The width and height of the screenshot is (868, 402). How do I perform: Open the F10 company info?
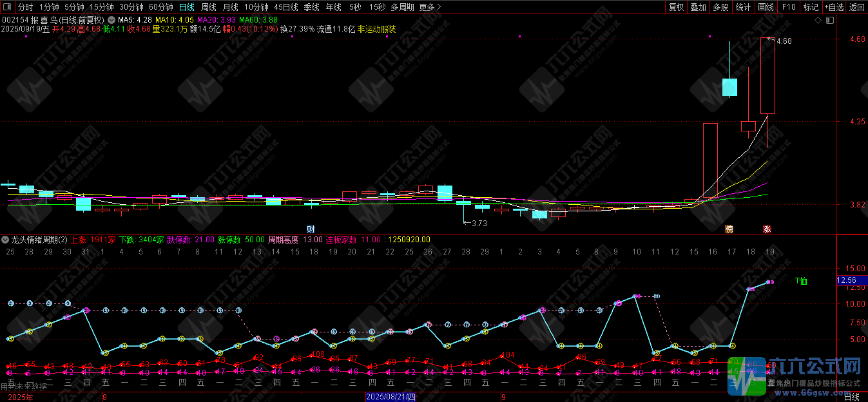[x=788, y=7]
